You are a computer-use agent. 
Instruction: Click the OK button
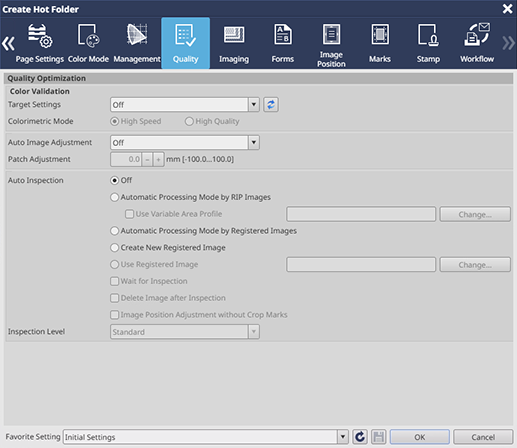[420, 437]
